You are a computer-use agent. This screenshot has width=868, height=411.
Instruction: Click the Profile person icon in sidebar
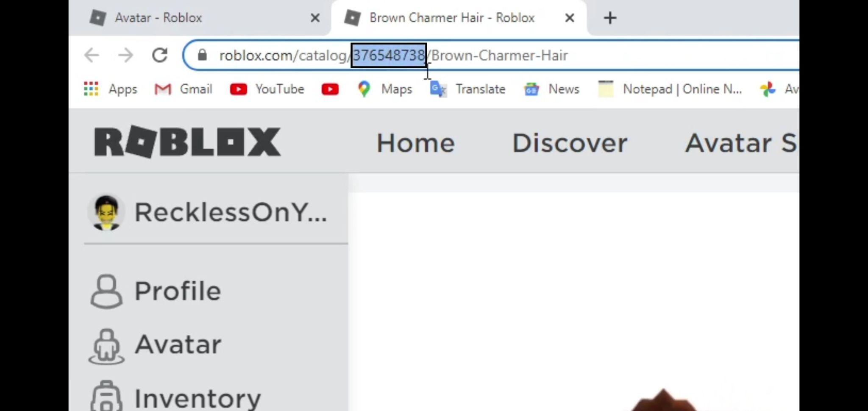pos(106,292)
